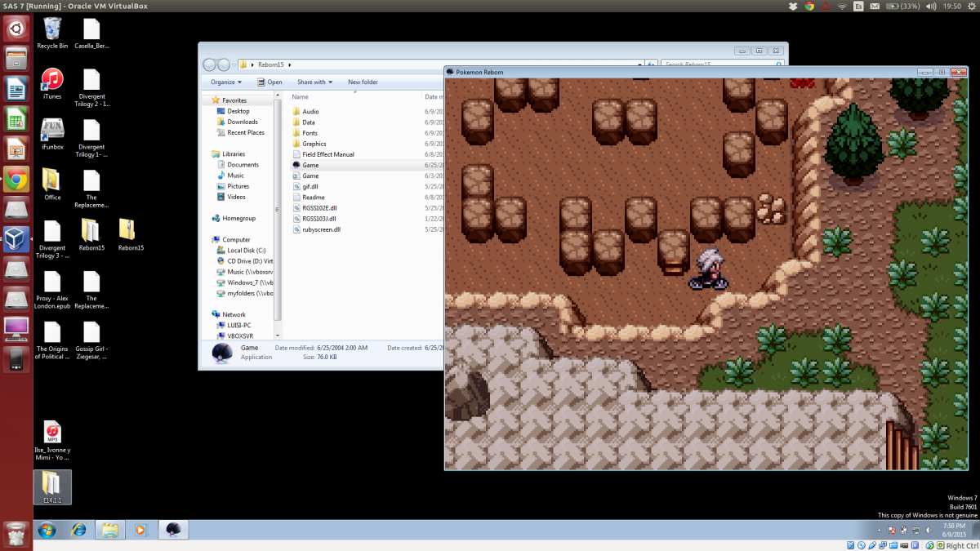Open Internet Explorer from the Windows taskbar
This screenshot has width=980, height=551.
(78, 530)
